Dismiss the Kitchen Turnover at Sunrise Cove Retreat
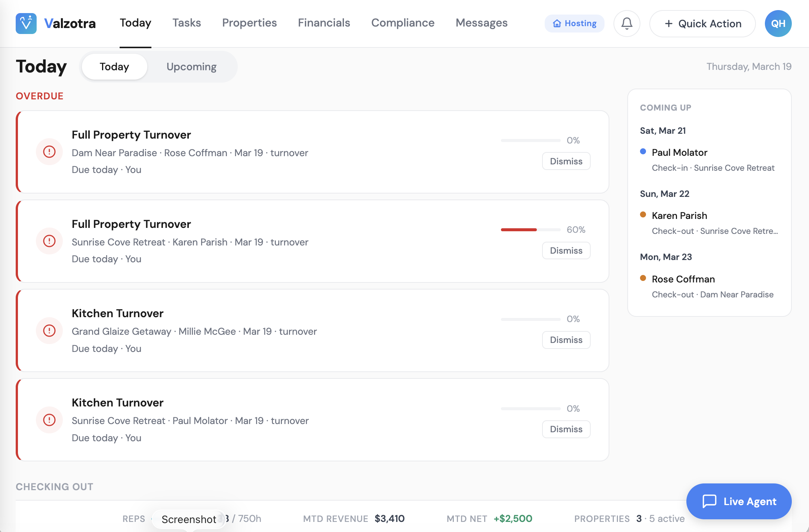The height and width of the screenshot is (532, 809). [x=566, y=429]
